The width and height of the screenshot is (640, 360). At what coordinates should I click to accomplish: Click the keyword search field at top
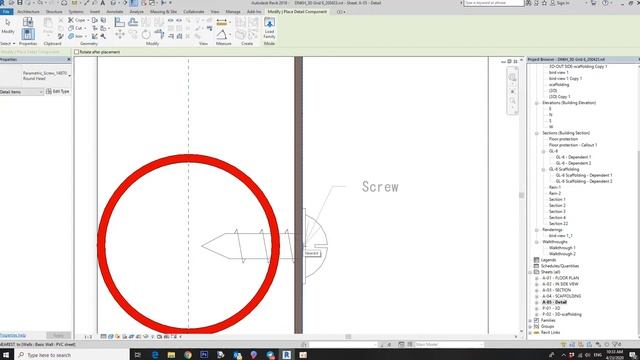point(494,3)
